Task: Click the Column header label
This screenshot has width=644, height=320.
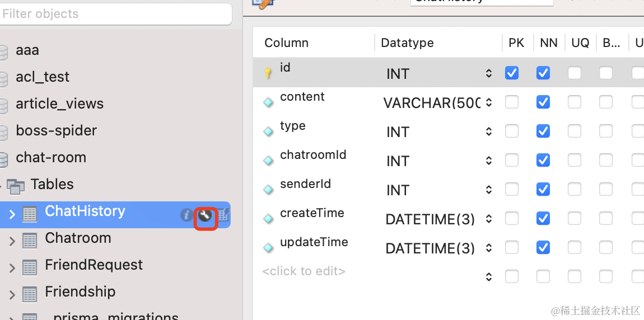Action: 286,43
